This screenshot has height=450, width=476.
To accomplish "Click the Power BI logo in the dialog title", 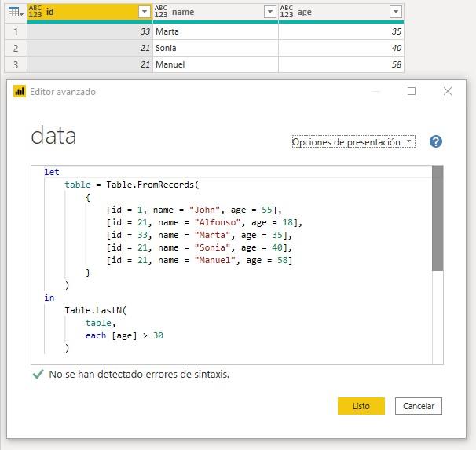I will pyautogui.click(x=20, y=92).
